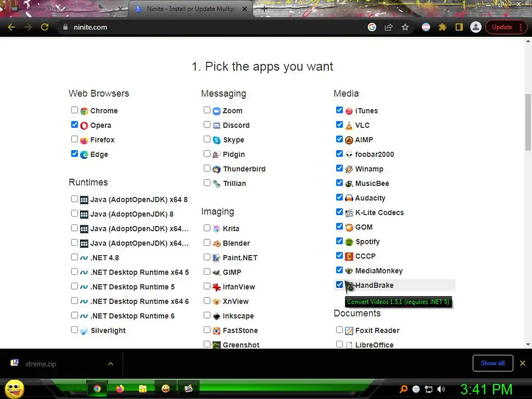This screenshot has width=532, height=399.
Task: Click the Thunderbird icon
Action: 217,169
